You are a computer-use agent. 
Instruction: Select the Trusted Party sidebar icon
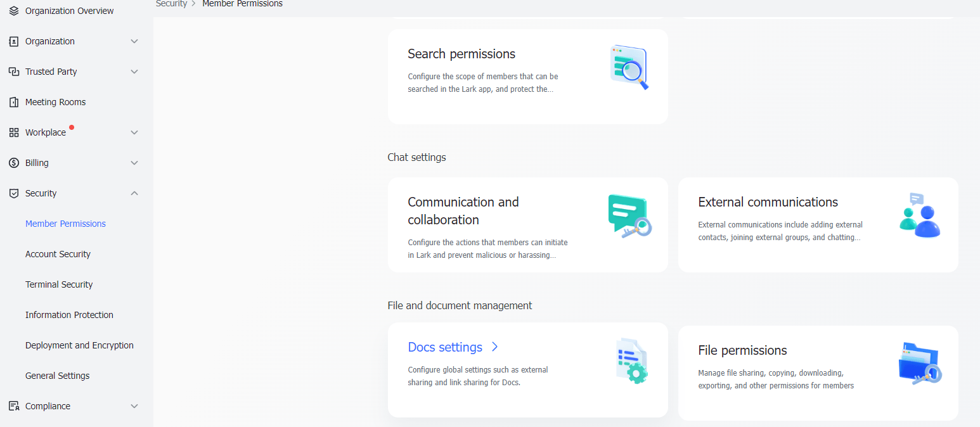pyautogui.click(x=14, y=71)
